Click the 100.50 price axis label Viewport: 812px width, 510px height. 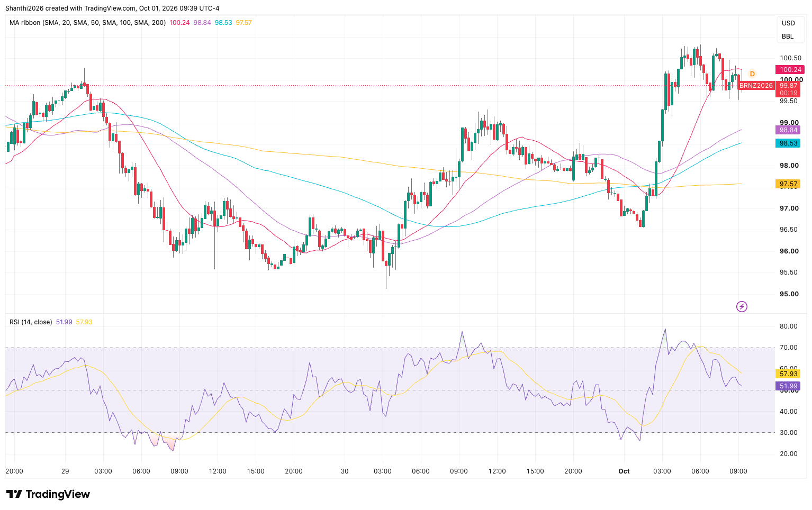click(790, 58)
